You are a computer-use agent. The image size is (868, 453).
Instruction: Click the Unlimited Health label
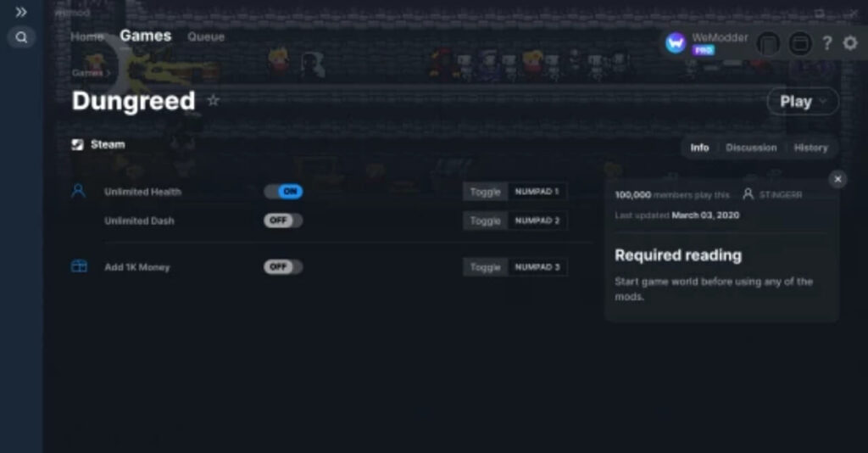(x=142, y=192)
